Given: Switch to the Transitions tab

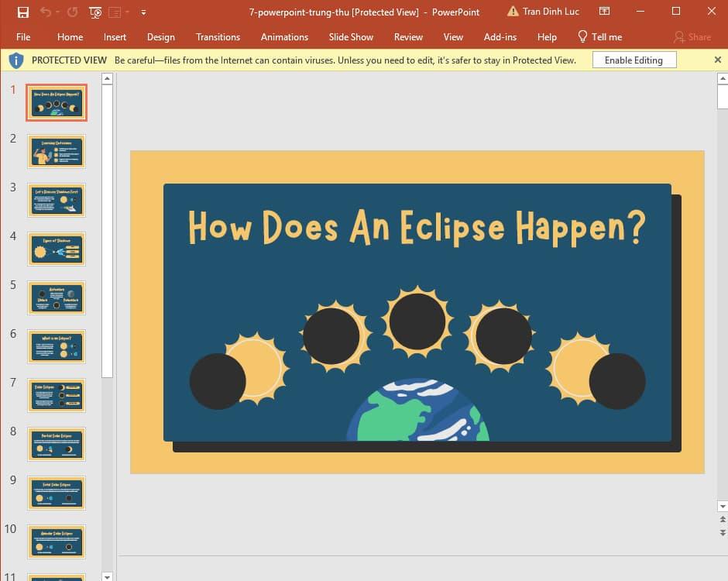Looking at the screenshot, I should click(x=218, y=36).
